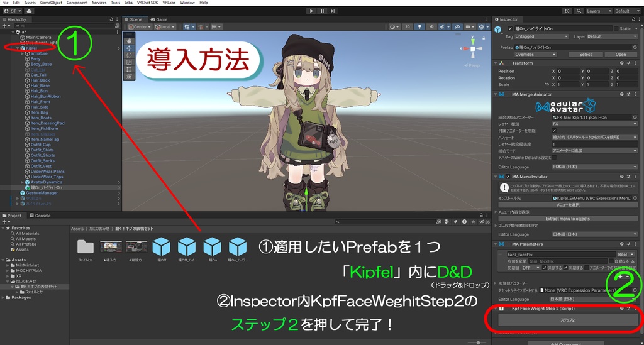Click the メニューを選択 button
Screen dimensions: 644x345
pyautogui.click(x=568, y=205)
